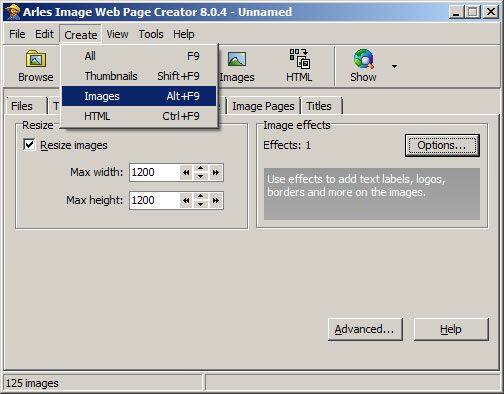Screen dimensions: 504x394
Task: Toggle the Resize images checkbox
Action: click(x=29, y=145)
